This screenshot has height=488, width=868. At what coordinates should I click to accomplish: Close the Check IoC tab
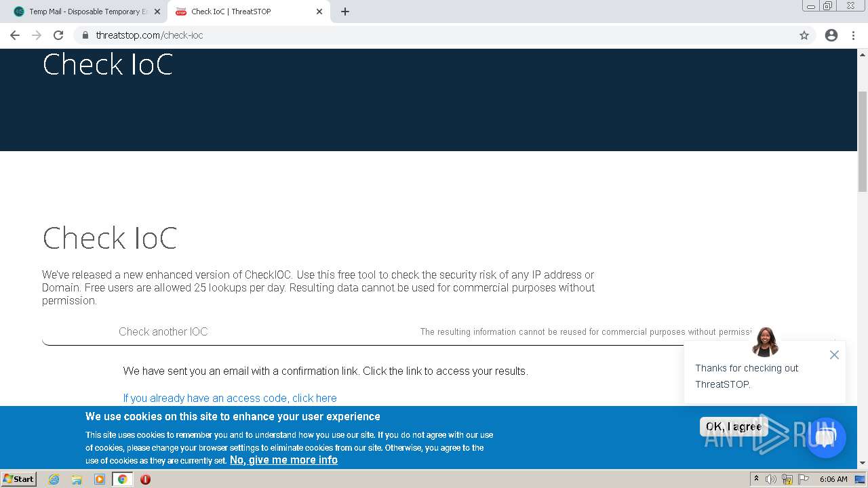[319, 12]
